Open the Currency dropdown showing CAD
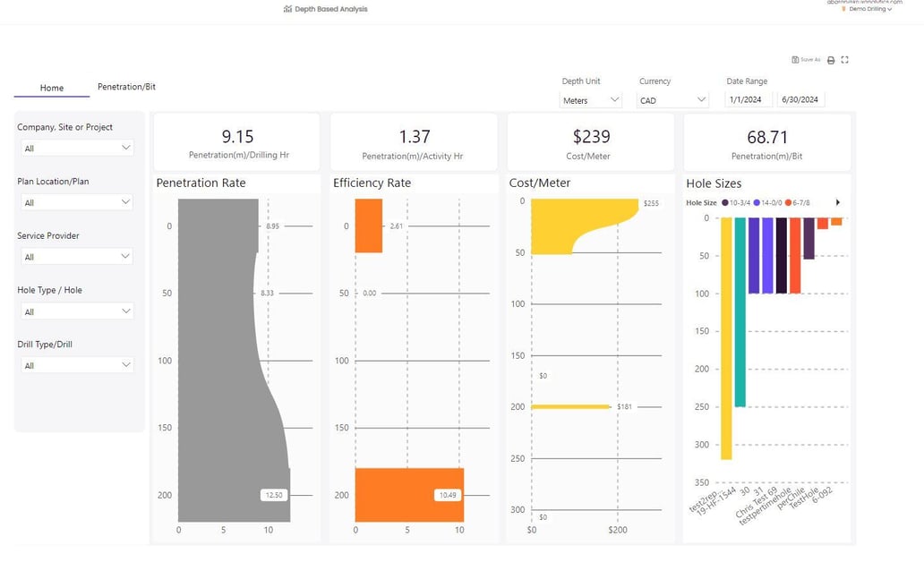Screen dimensions: 924x562 (x=672, y=99)
